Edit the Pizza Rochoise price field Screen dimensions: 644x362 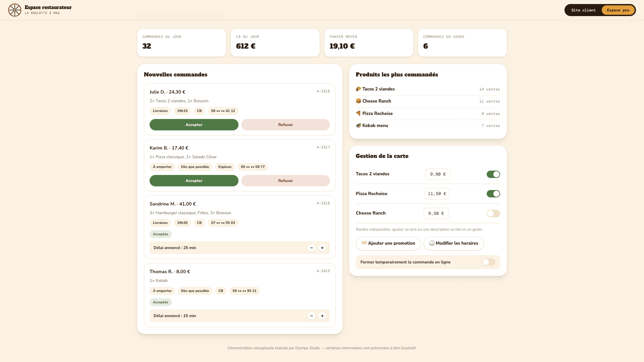[x=437, y=194]
